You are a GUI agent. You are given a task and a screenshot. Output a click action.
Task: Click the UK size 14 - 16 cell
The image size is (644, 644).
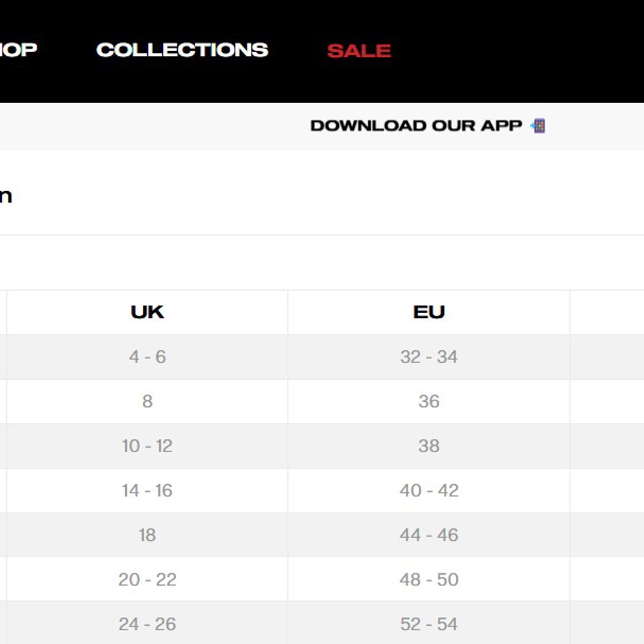pyautogui.click(x=147, y=491)
